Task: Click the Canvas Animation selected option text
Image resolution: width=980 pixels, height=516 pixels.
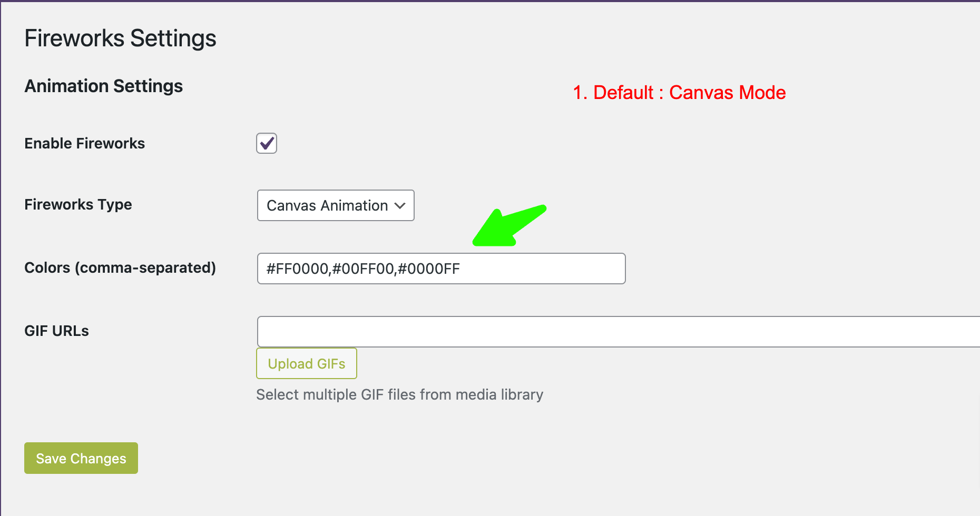Action: coord(327,205)
